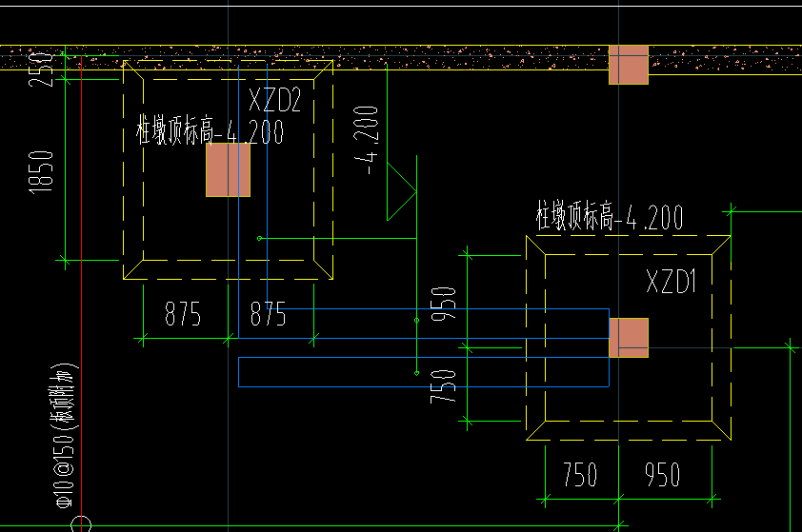802x532 pixels.
Task: Select the 柱墩顶标高-4.200 text above XZD1
Action: pyautogui.click(x=610, y=217)
